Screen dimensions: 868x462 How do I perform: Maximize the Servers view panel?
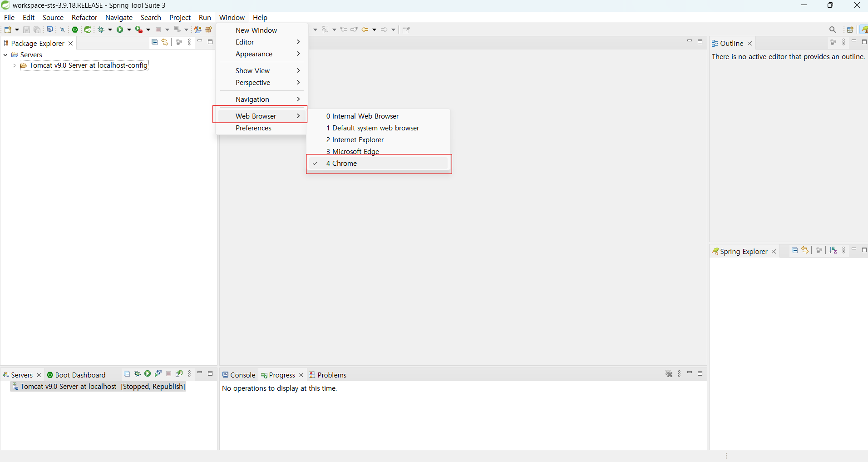pyautogui.click(x=210, y=373)
